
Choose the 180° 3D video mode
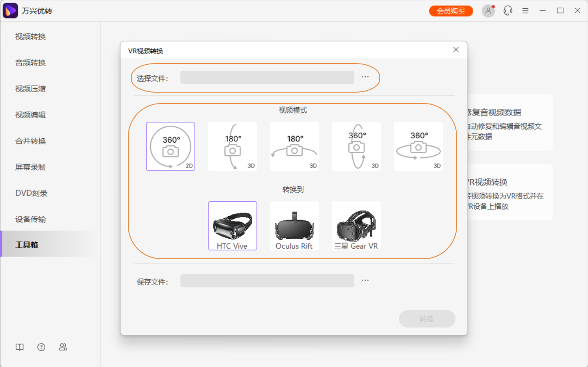point(232,146)
